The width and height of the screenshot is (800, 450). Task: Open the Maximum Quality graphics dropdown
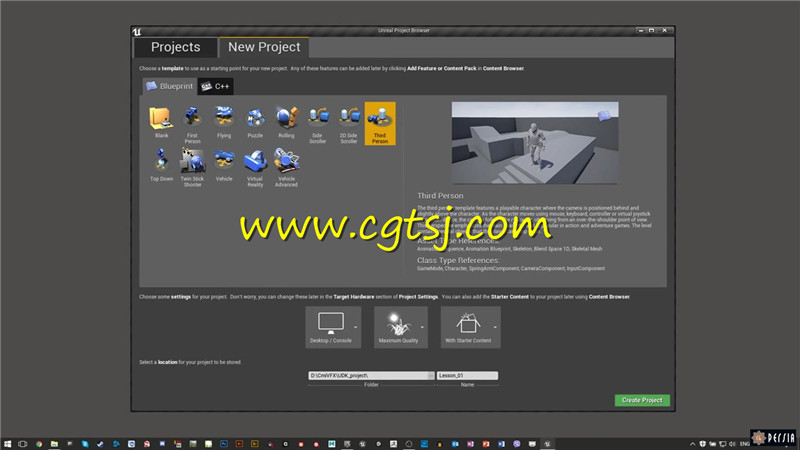point(401,327)
